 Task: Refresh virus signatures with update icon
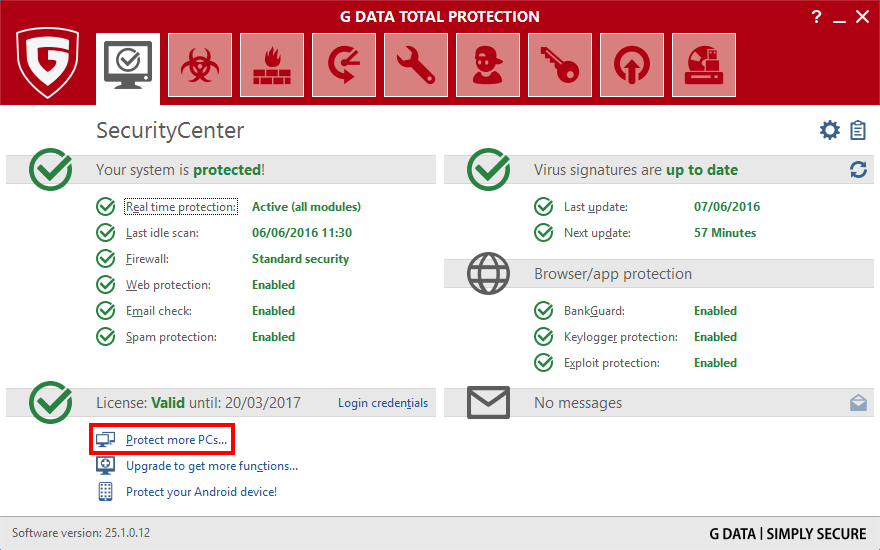point(858,169)
